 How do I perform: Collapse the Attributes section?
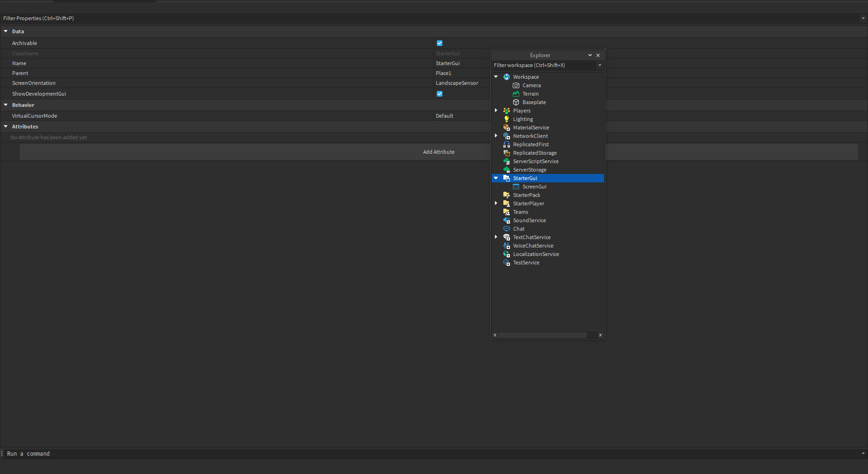(x=6, y=127)
